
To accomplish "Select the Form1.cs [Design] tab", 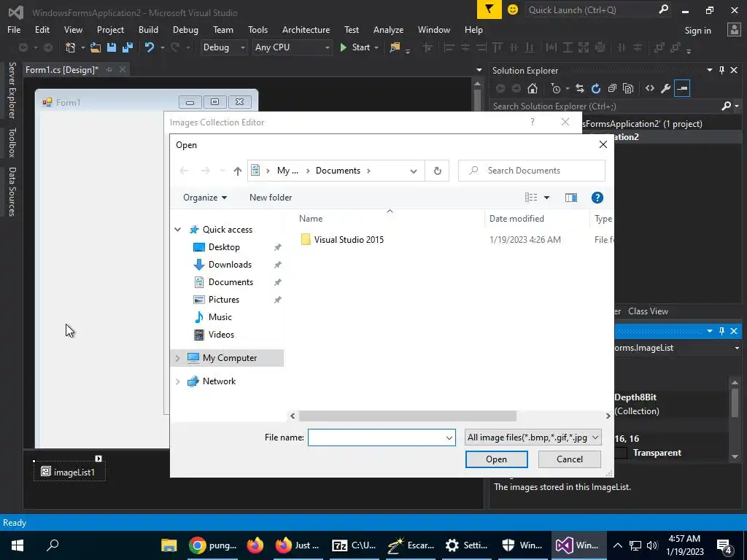I will click(62, 69).
